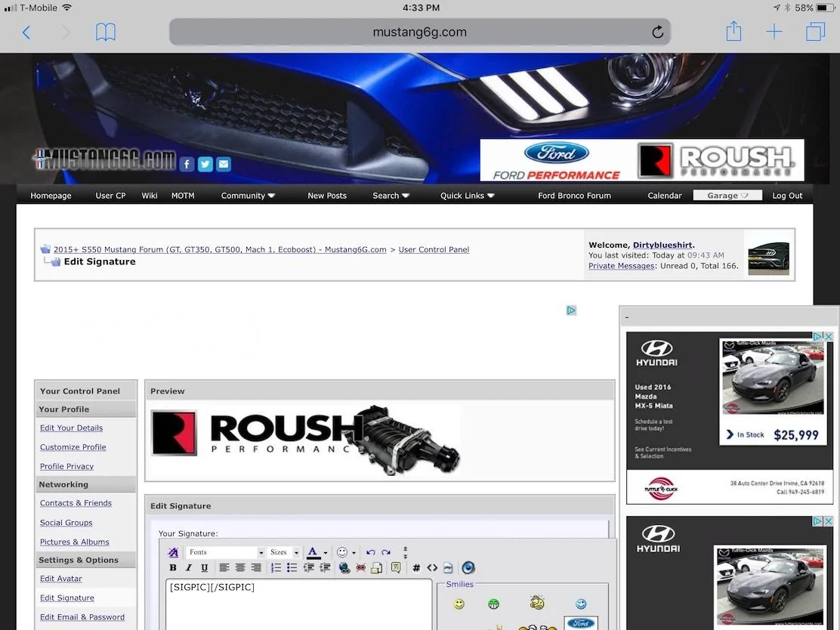Open Social Groups link
840x630 pixels.
point(66,522)
